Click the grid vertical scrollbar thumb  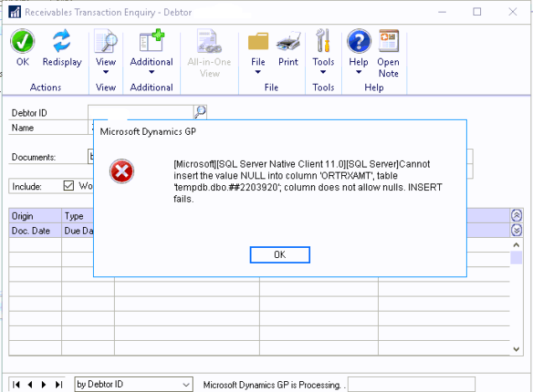pyautogui.click(x=516, y=257)
